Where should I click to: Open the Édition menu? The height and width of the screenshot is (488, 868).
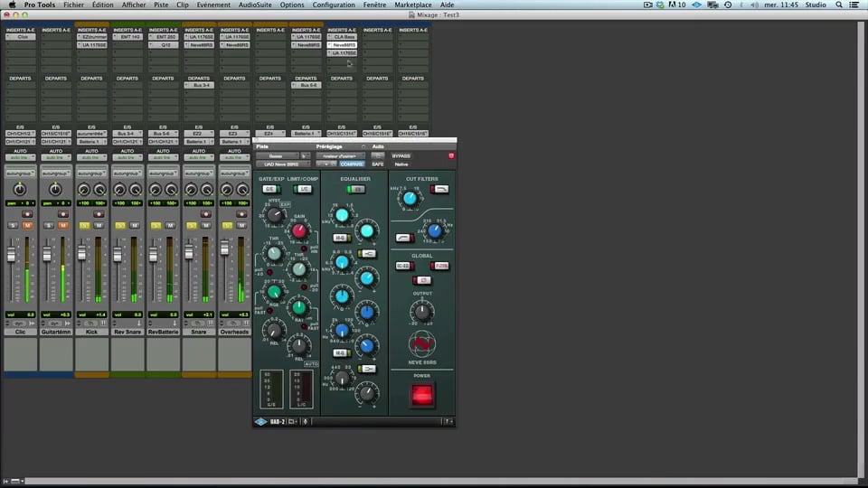click(102, 5)
